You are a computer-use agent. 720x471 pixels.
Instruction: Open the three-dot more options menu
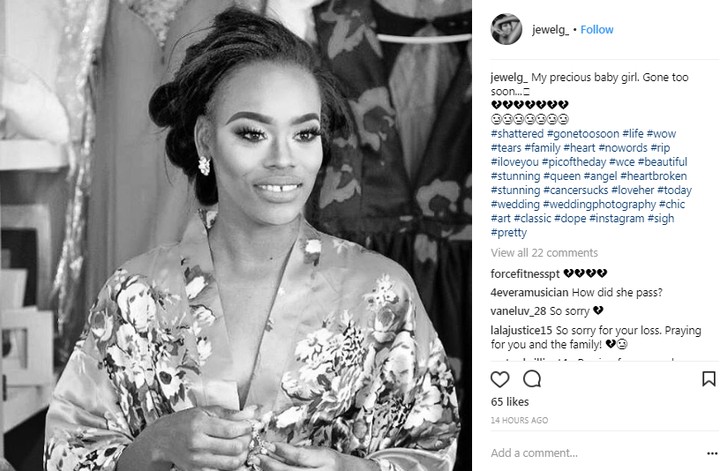click(x=712, y=454)
